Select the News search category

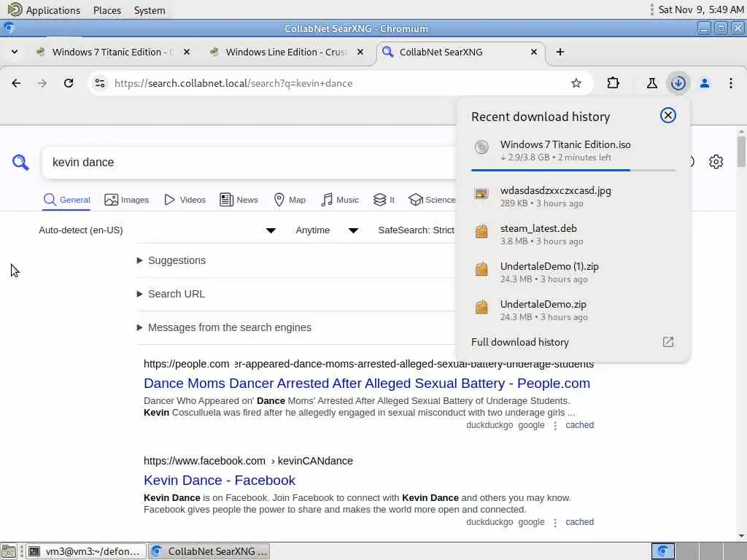pyautogui.click(x=239, y=200)
